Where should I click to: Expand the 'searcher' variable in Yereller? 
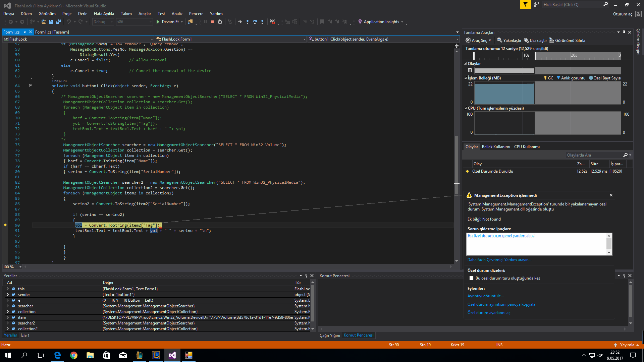[8, 306]
